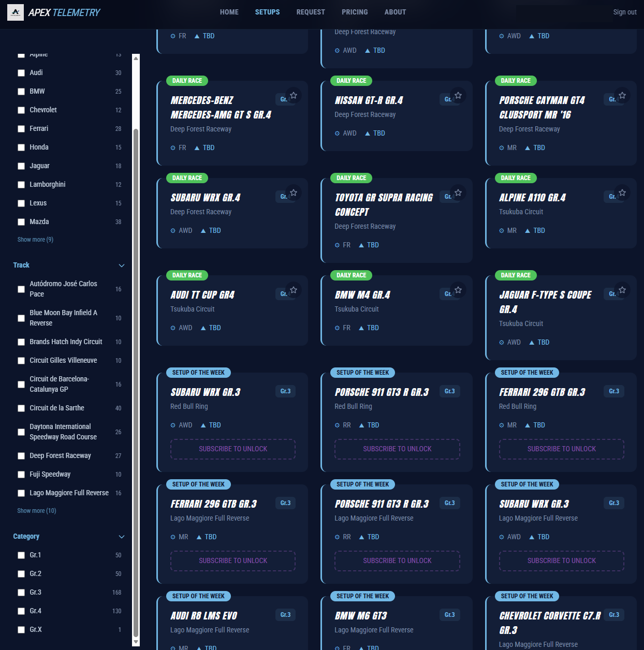Screen dimensions: 644x650
Task: Click the Sign out link
Action: pyautogui.click(x=625, y=12)
